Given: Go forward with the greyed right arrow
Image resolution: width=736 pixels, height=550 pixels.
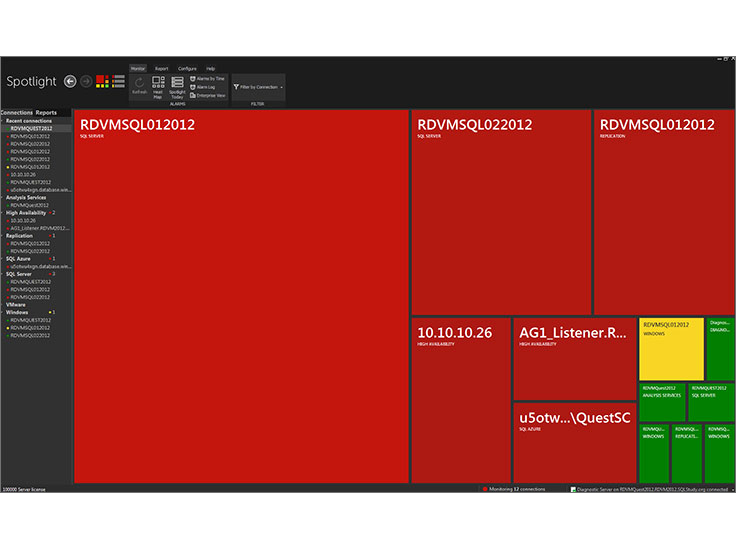Looking at the screenshot, I should tap(86, 82).
